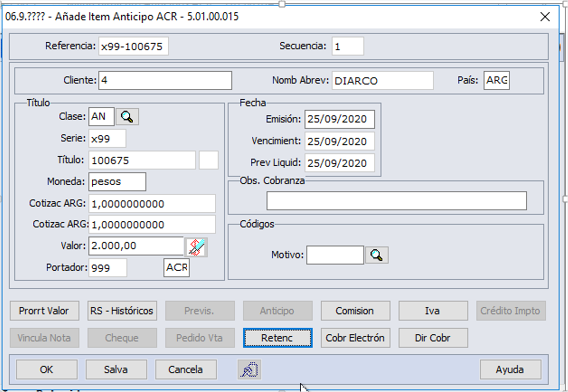Click the disabled Cheque button
The width and height of the screenshot is (568, 392).
click(x=122, y=338)
